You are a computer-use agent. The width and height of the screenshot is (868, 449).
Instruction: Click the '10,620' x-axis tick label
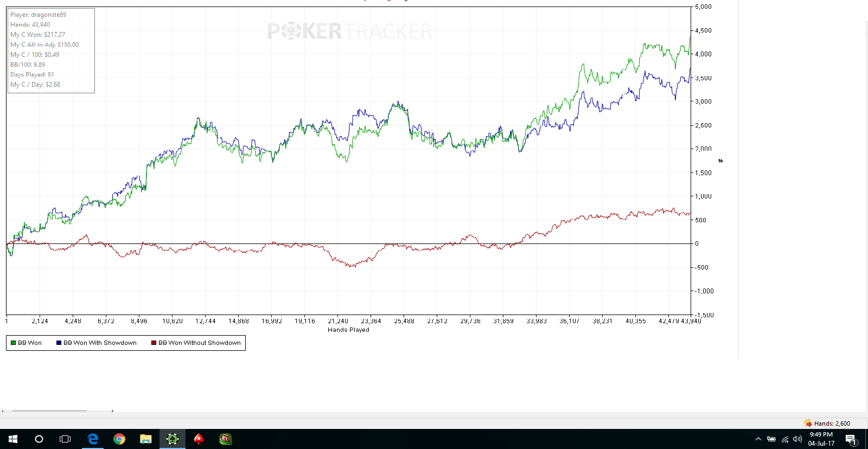click(173, 321)
